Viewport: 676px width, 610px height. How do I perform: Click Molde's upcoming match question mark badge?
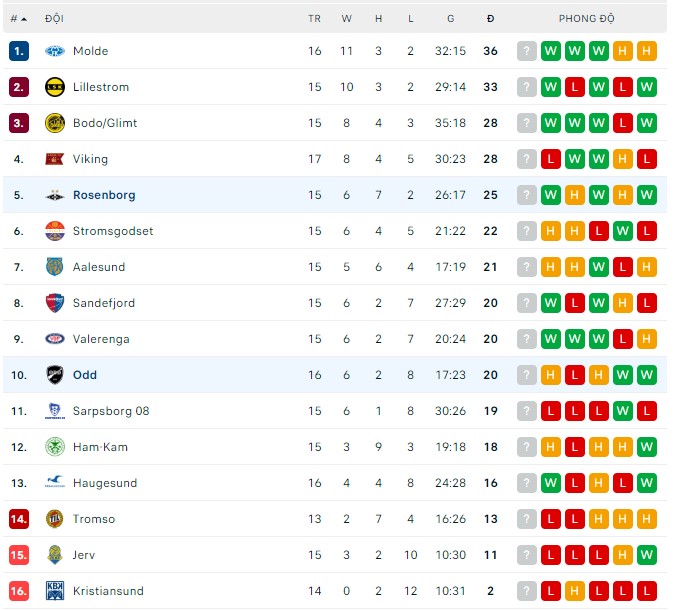[527, 51]
